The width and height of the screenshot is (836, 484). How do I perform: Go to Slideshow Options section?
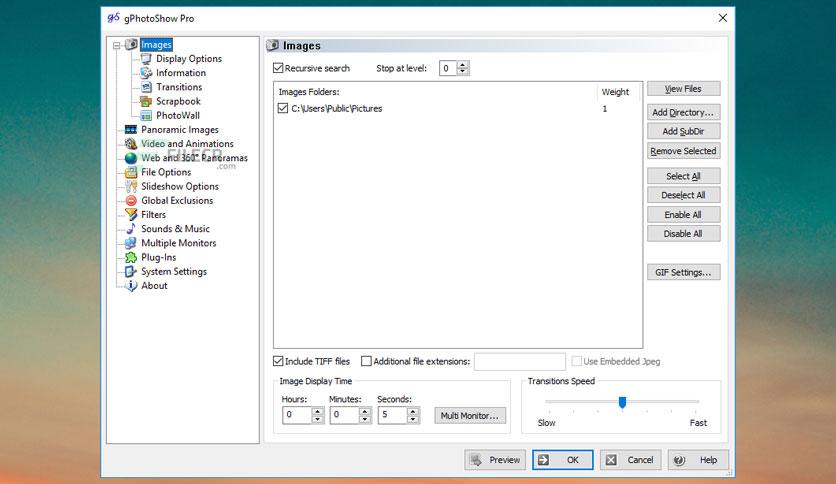(x=180, y=186)
